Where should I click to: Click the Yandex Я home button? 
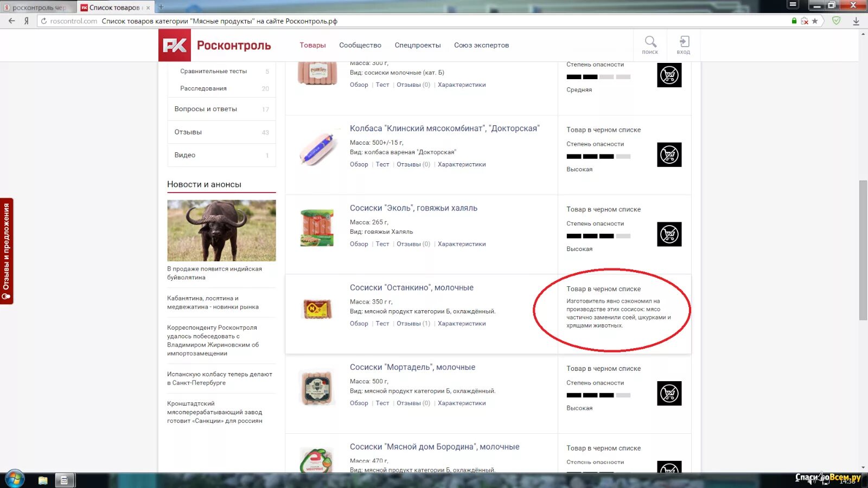tap(26, 21)
